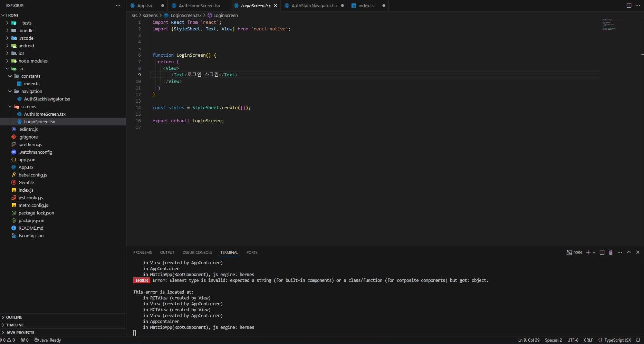Change Spaces: 2 indentation setting
The height and width of the screenshot is (344, 644).
tap(554, 340)
